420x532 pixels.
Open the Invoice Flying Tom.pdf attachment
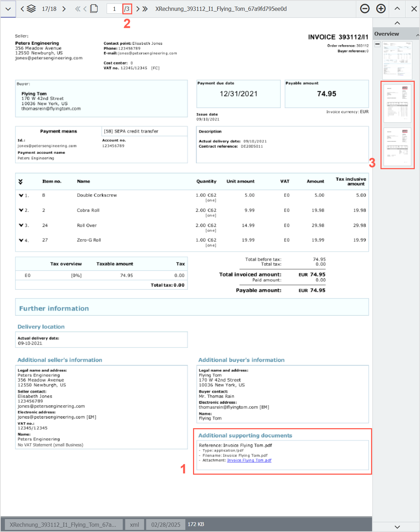pos(249,460)
